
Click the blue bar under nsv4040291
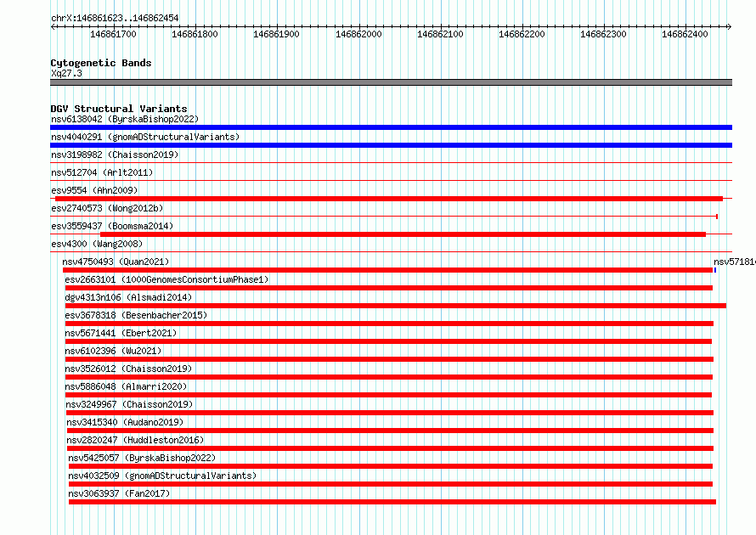point(391,145)
